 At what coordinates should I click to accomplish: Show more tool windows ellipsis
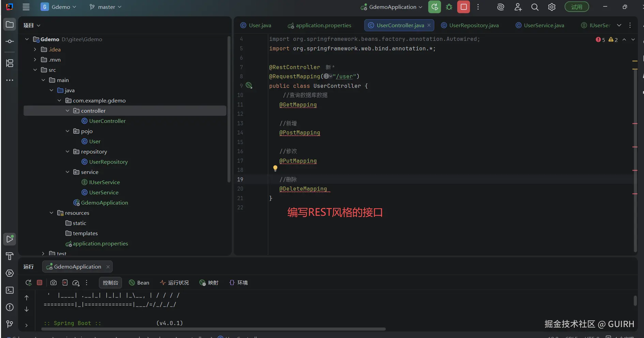tap(10, 80)
